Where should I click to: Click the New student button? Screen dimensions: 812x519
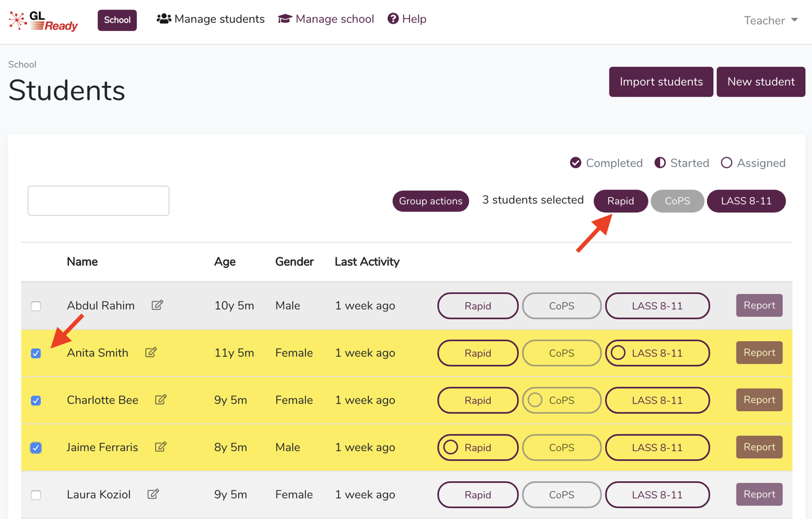tap(761, 81)
